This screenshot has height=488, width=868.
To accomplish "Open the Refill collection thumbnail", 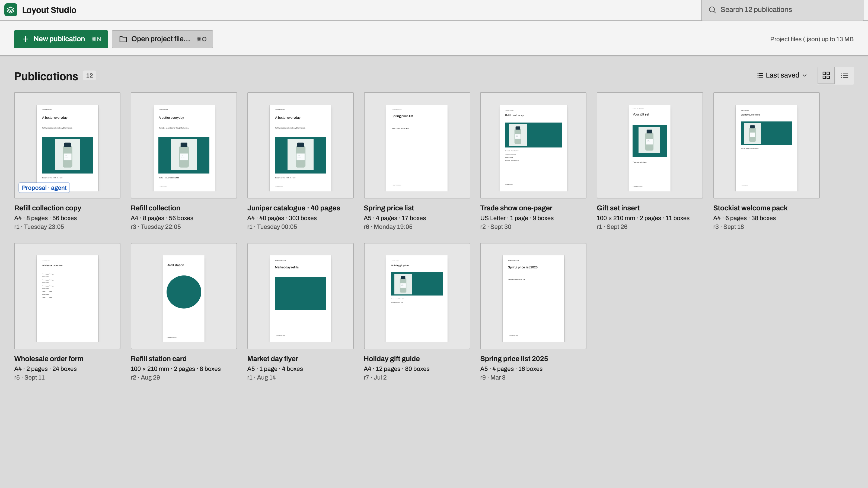I will tap(184, 145).
